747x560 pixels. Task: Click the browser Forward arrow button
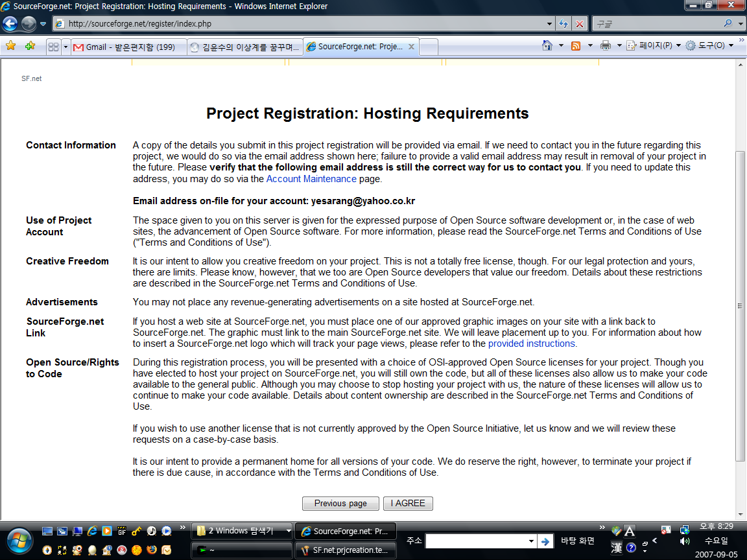[x=29, y=23]
